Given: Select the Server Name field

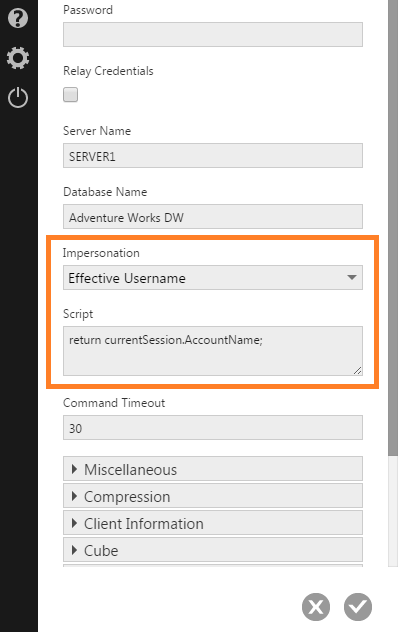Looking at the screenshot, I should [213, 156].
